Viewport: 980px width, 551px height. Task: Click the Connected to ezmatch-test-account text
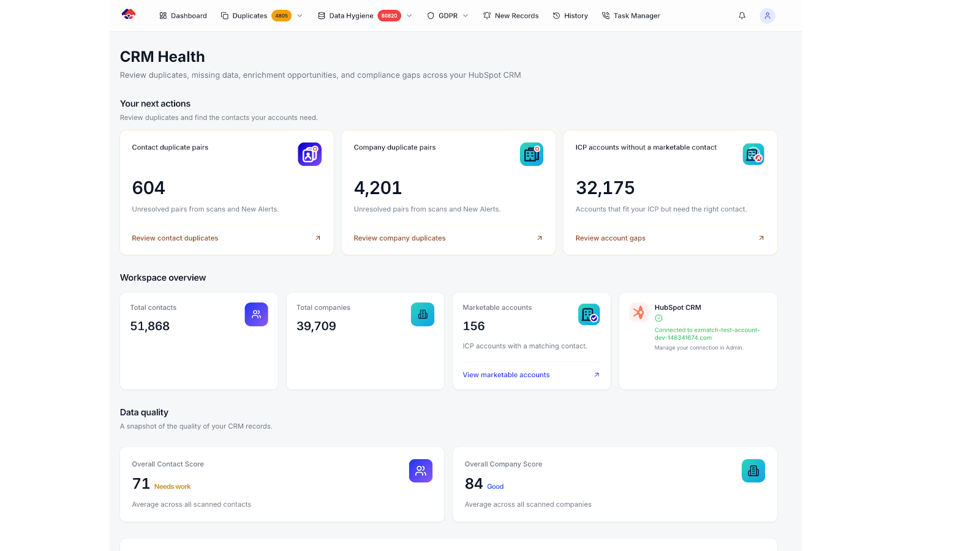pos(707,334)
